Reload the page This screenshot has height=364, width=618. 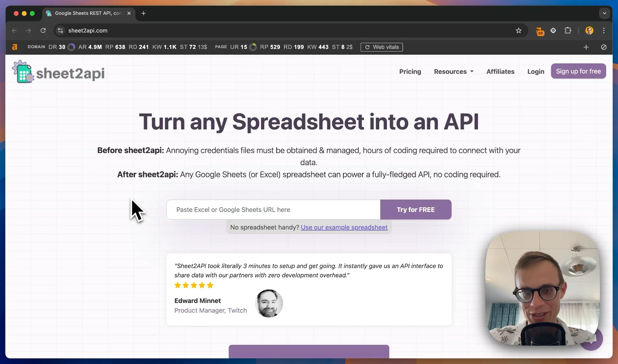[x=43, y=31]
